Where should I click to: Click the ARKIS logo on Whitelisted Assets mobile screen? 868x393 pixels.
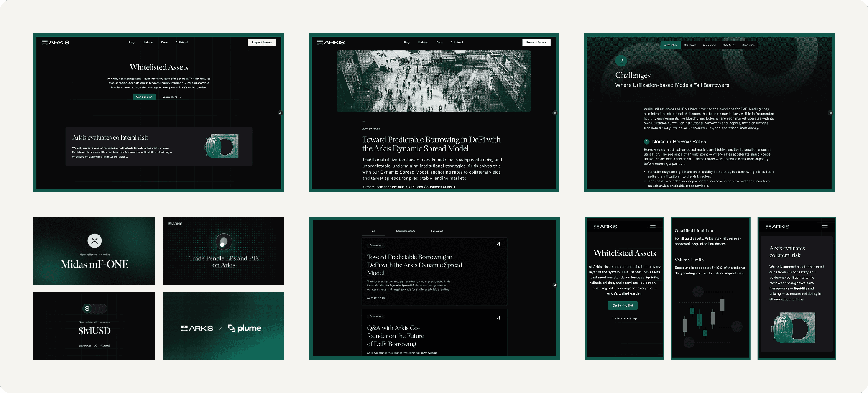tap(605, 227)
